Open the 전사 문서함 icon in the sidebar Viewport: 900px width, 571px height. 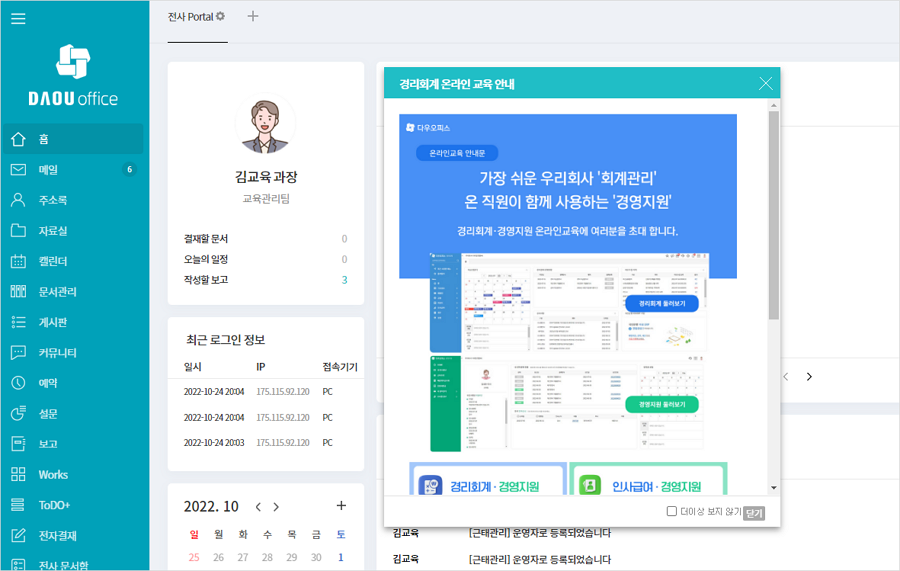(18, 565)
